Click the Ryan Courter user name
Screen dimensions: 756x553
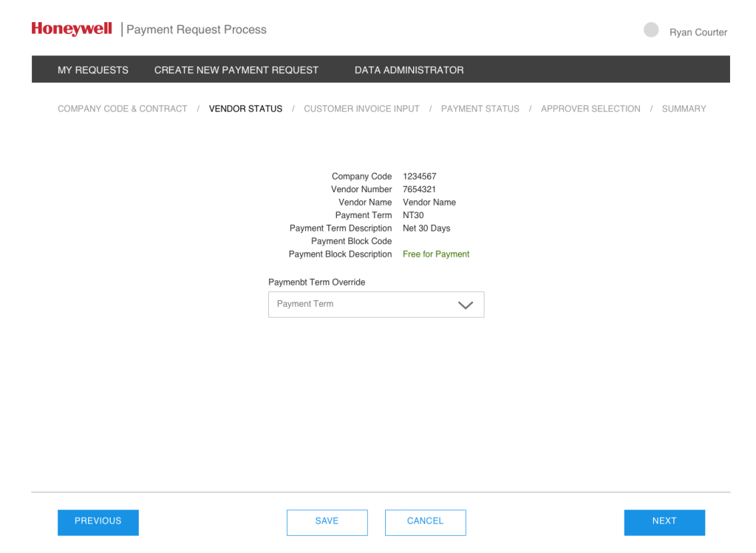tap(698, 33)
